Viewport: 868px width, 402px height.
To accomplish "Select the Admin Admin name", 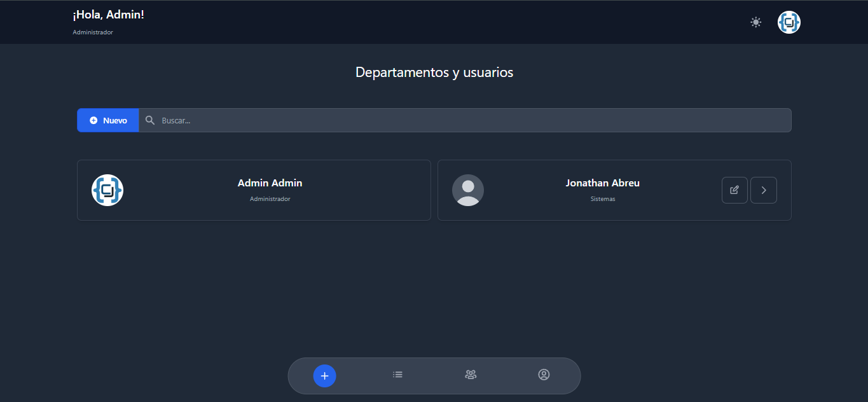I will [x=270, y=183].
